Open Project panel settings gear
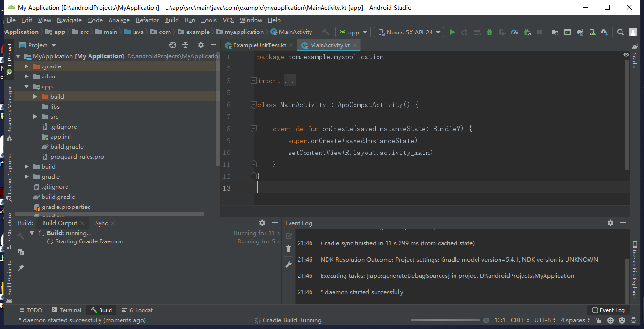The height and width of the screenshot is (329, 644). (x=201, y=45)
